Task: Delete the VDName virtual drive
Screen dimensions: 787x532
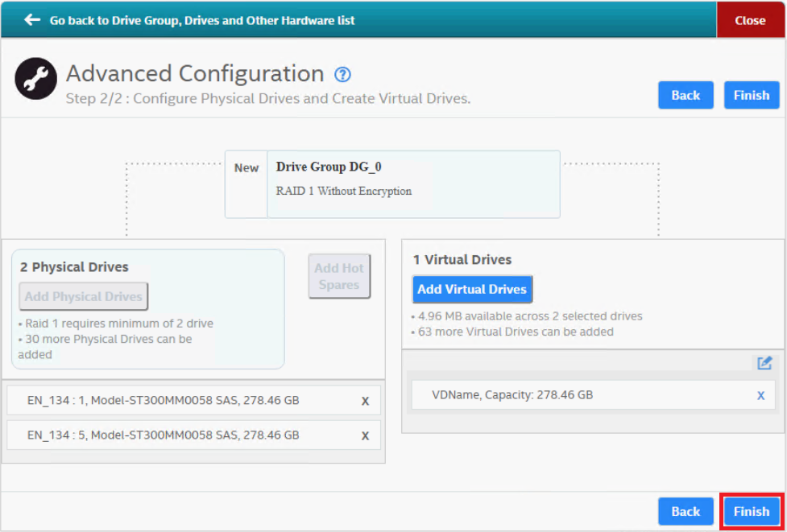Action: (760, 395)
